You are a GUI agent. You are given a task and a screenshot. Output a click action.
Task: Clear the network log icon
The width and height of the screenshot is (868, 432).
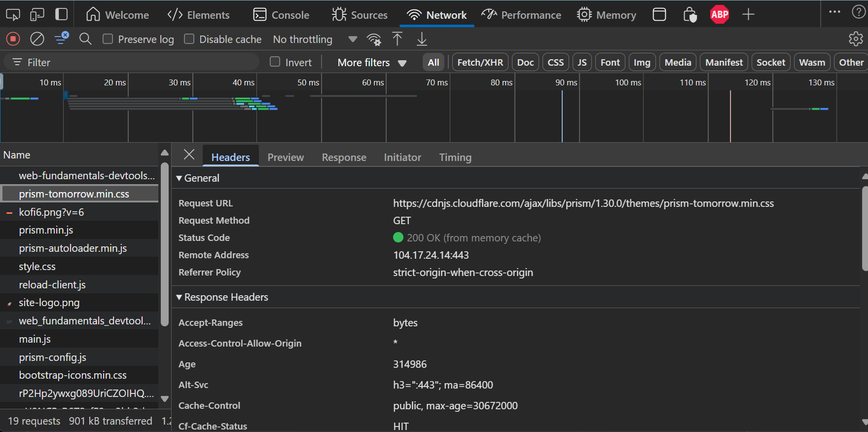click(x=37, y=39)
